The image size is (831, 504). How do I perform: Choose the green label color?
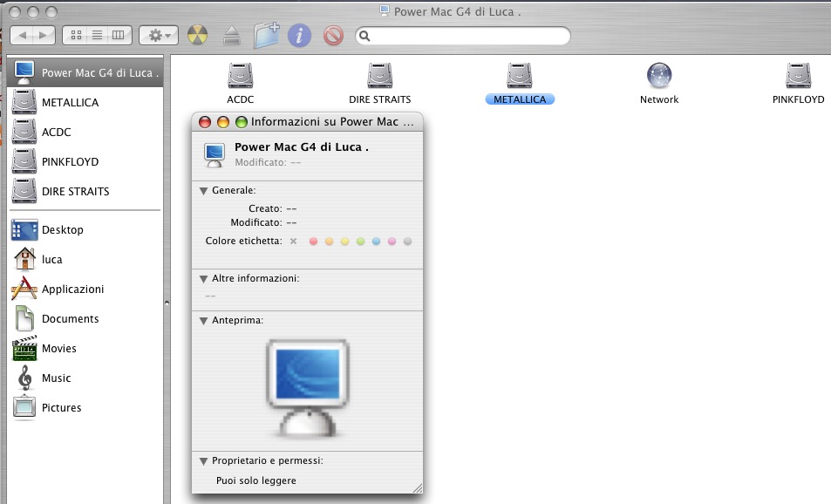point(360,242)
